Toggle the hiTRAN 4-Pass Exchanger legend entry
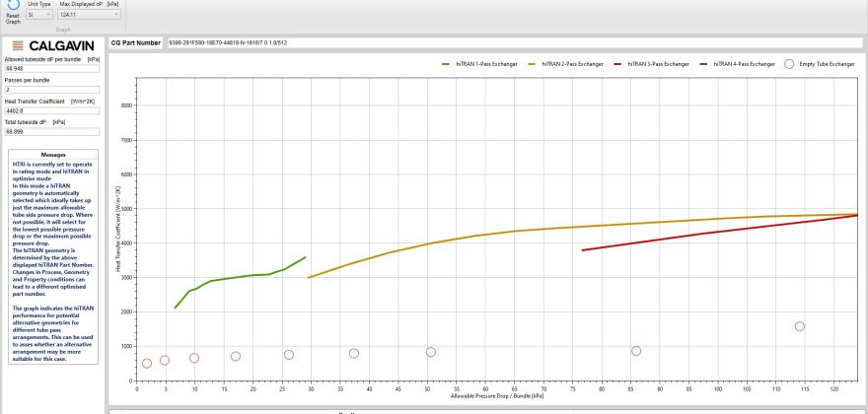Screen dimensions: 868x414 pyautogui.click(x=737, y=64)
